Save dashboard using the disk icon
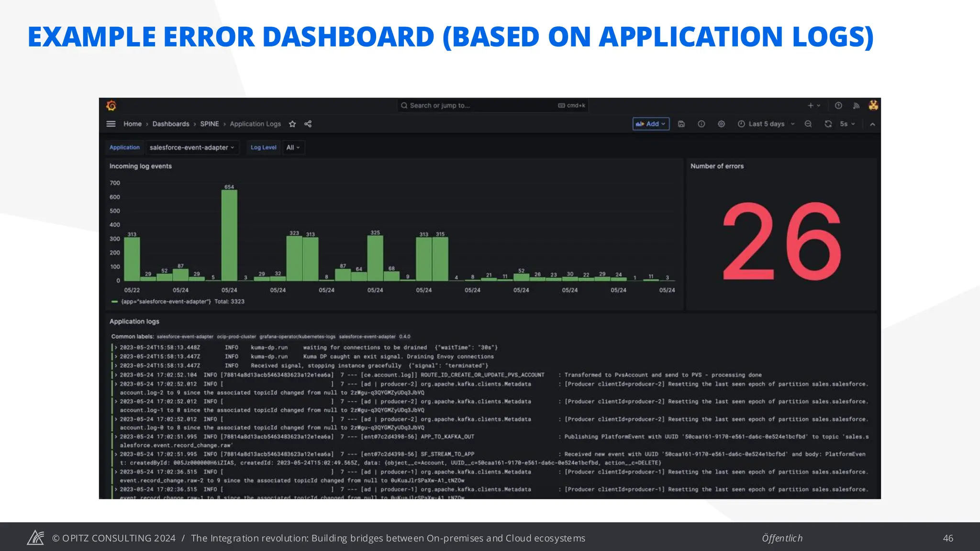This screenshot has width=980, height=551. (681, 124)
